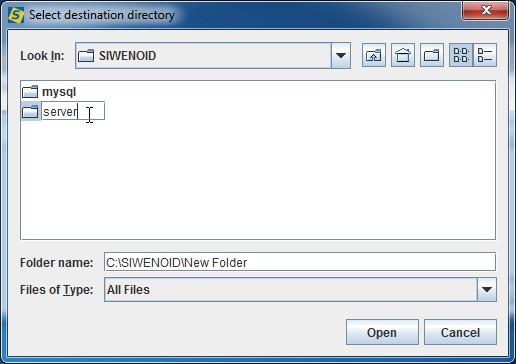Click the All Files combo box text
The image size is (516, 364).
coord(128,290)
